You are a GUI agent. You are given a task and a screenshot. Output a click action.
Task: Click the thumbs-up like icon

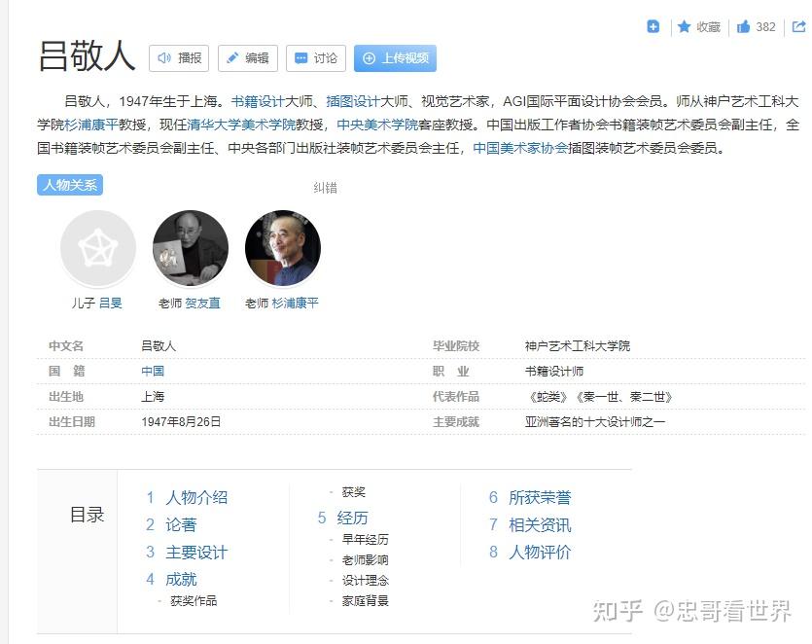pyautogui.click(x=743, y=26)
